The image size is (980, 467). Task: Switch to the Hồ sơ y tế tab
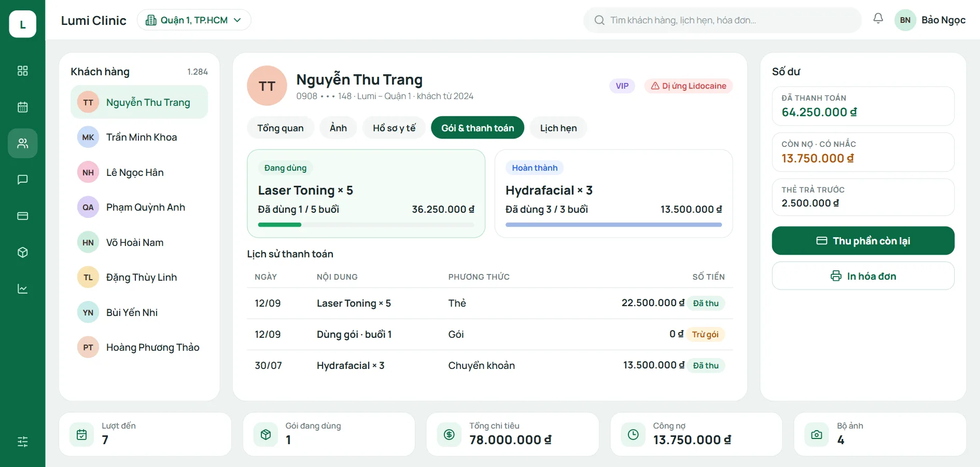(x=394, y=128)
